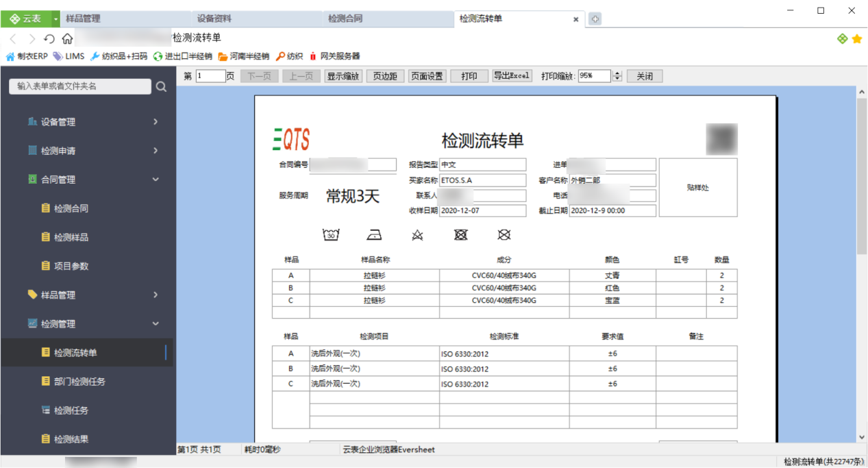Viewport: 868px width, 468px height.
Task: Go to home via house icon
Action: 67,38
